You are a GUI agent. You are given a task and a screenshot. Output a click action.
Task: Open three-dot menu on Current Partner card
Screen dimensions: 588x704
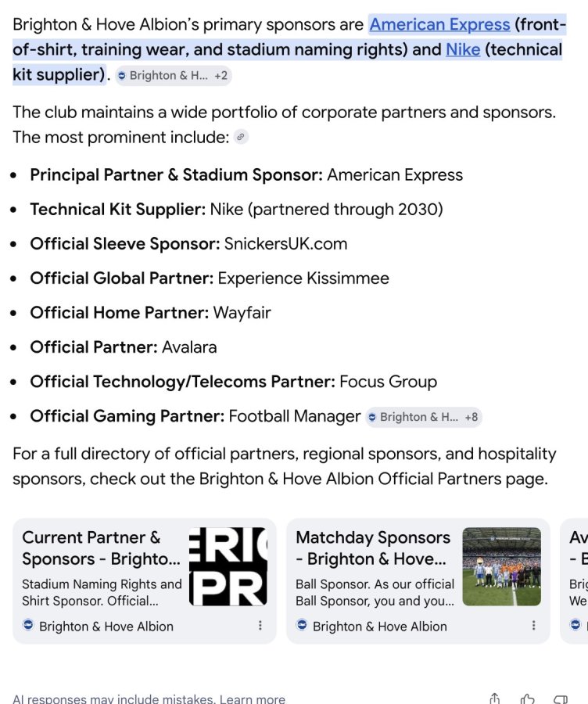click(x=260, y=626)
